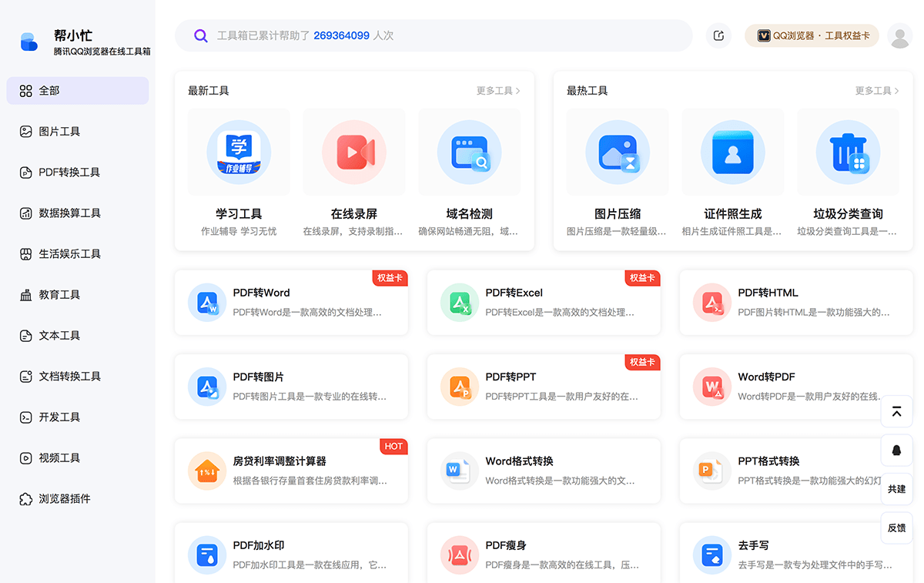This screenshot has width=924, height=583.
Task: Open the QQ浏览器·工具权益卡 link
Action: click(x=812, y=35)
